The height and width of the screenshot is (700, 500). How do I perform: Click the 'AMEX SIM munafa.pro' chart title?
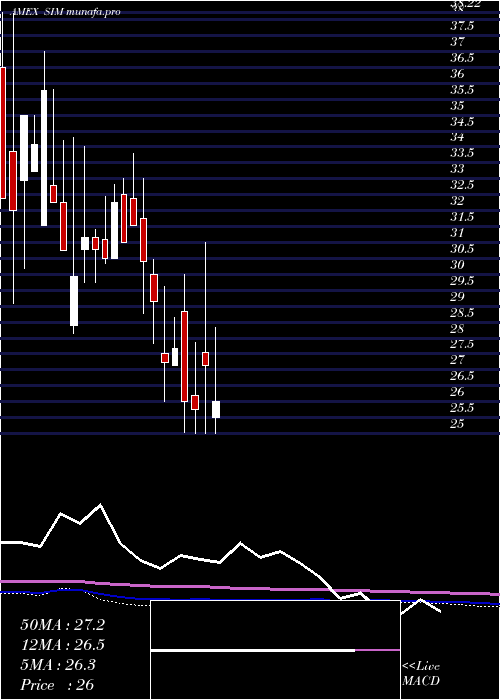click(64, 12)
